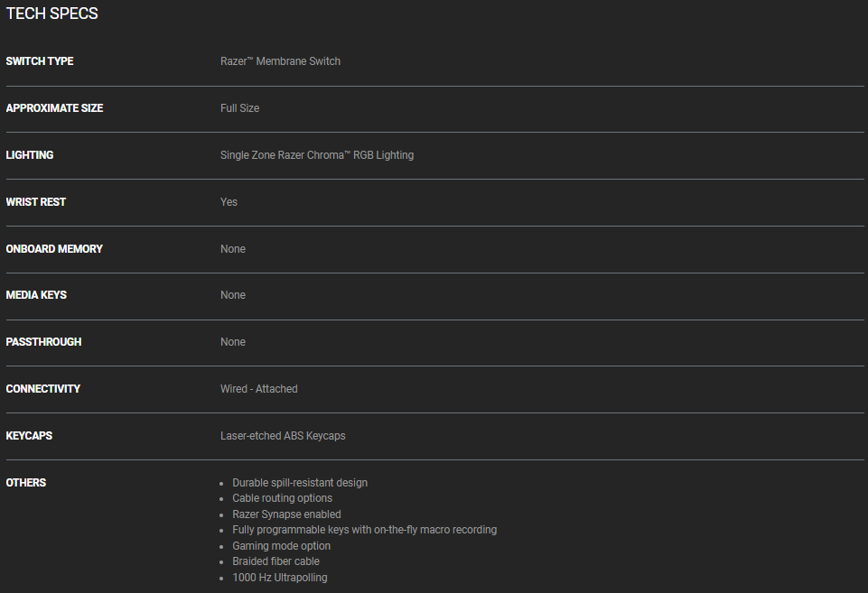
Task: Select the PASSTHROUGH spec label
Action: click(43, 342)
